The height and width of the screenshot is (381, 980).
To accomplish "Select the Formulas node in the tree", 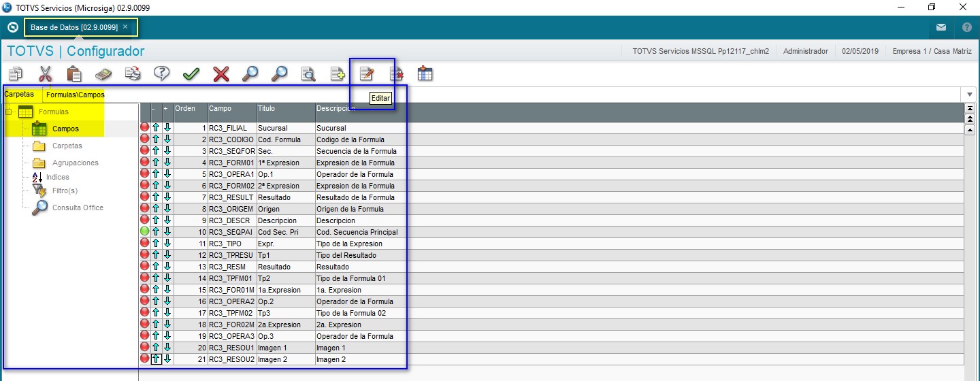I will pos(53,112).
